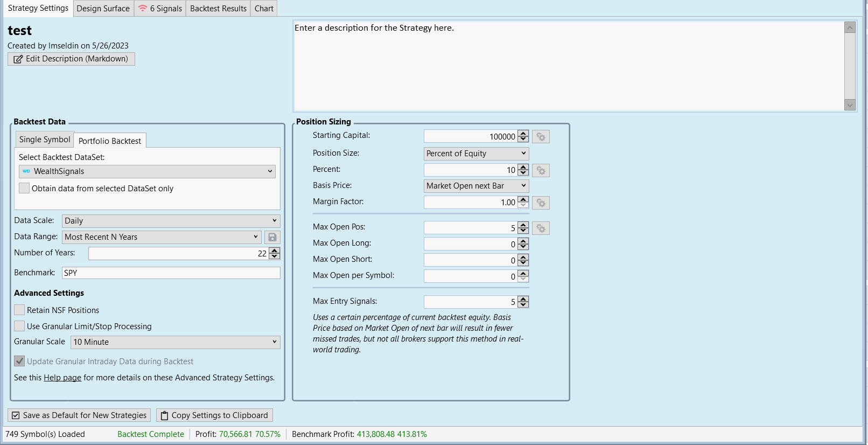Expand the Position Size dropdown

pos(476,154)
